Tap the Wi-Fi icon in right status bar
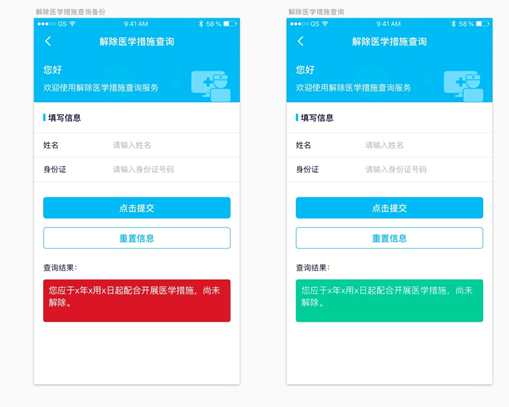509x407 pixels. (x=325, y=24)
